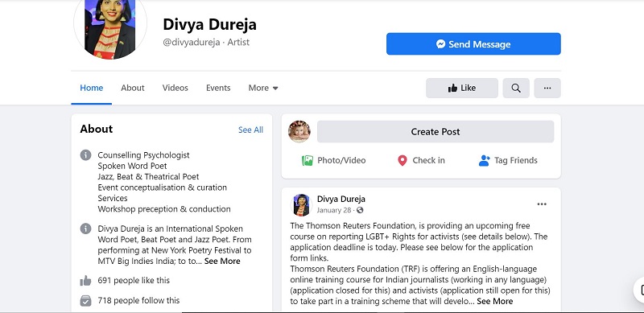Click the Send Message button

click(473, 44)
